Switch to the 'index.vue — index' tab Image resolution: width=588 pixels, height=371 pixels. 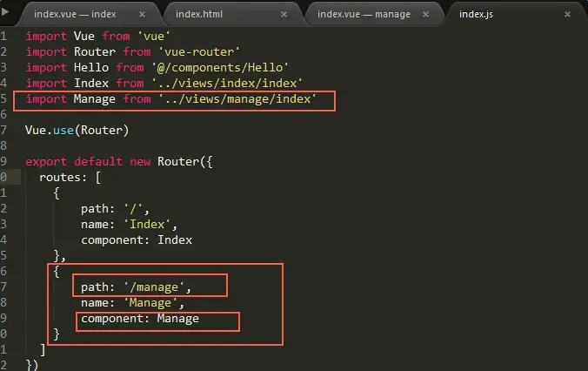point(75,14)
